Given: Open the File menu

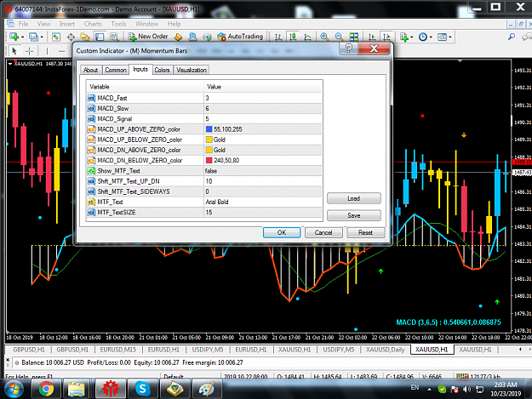Looking at the screenshot, I should coord(23,24).
